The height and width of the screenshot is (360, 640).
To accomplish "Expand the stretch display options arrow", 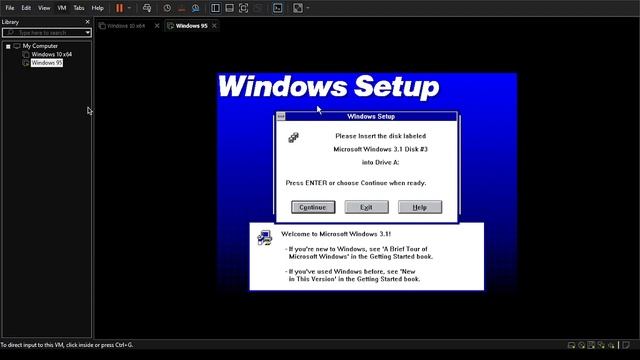I will (308, 8).
